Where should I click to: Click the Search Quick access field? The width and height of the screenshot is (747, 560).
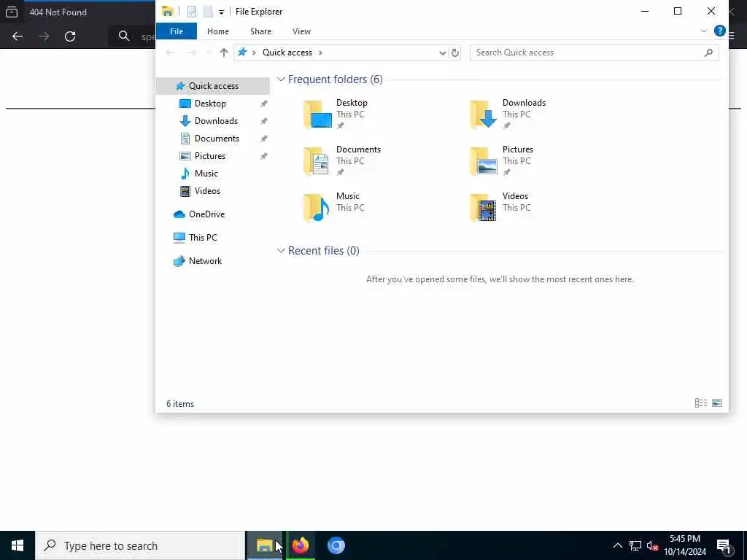click(594, 52)
